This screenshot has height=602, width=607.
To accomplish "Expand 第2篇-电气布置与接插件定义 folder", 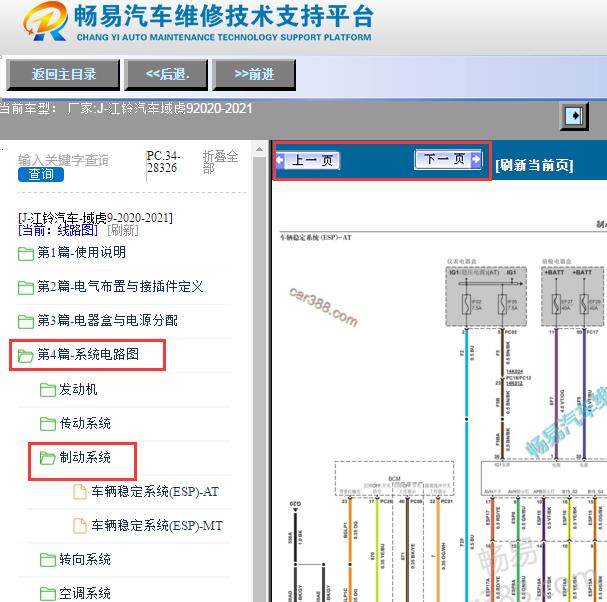I will coord(120,287).
